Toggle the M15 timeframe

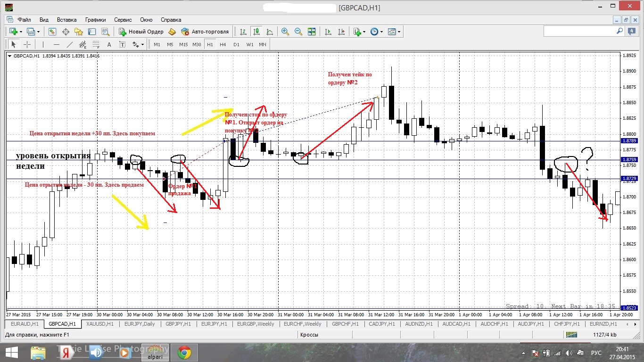pos(183,44)
